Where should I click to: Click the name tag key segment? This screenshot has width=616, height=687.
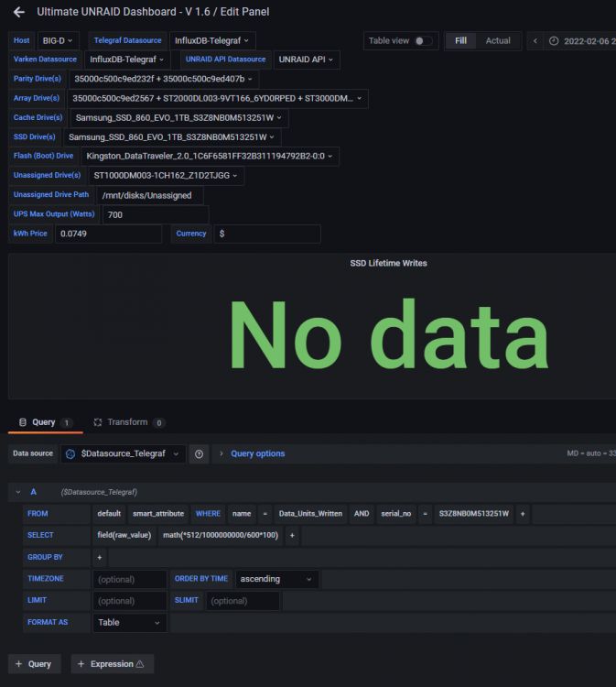tap(242, 514)
